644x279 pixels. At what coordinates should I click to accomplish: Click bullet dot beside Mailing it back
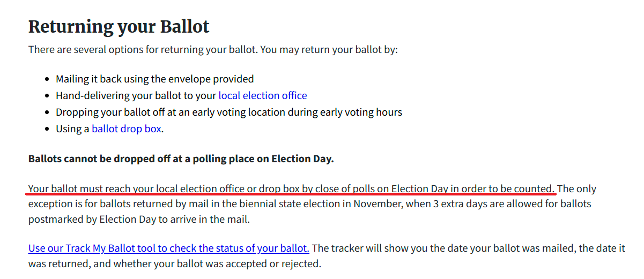click(48, 79)
